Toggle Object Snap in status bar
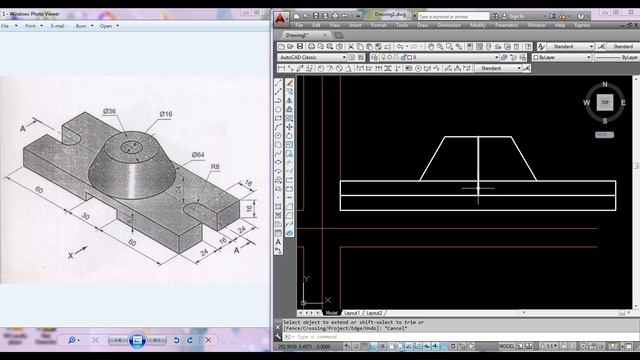Screen dimensions: 640x360 click(x=391, y=346)
